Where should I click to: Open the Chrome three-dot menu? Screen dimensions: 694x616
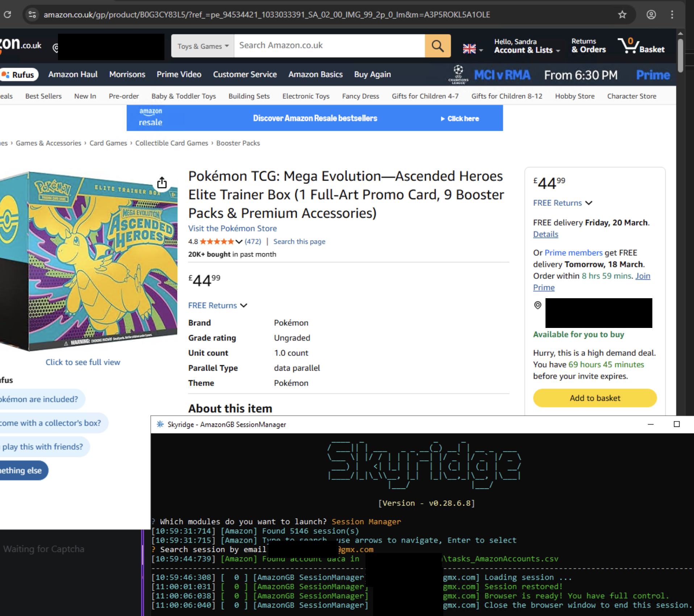click(672, 14)
